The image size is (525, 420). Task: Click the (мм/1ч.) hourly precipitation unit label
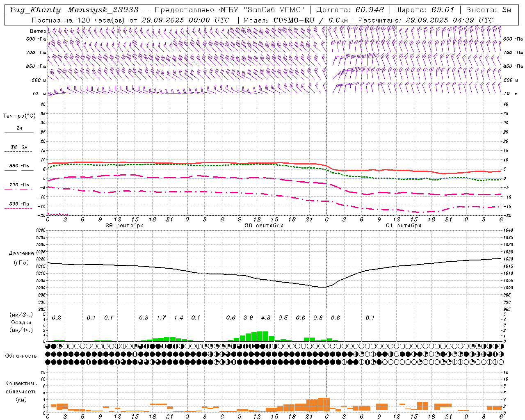point(21,330)
